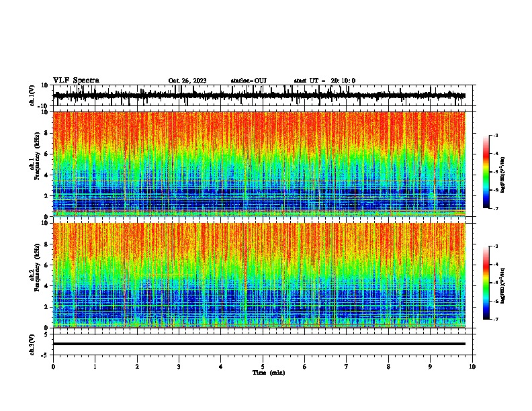532x411 pixels.
Task: Click time axis tick label "2"
Action: coord(137,366)
